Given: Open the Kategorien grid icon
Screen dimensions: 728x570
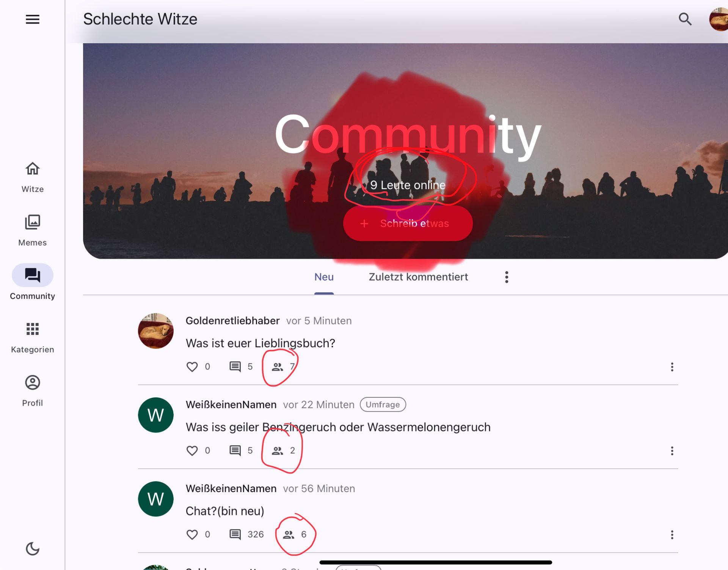Looking at the screenshot, I should (x=33, y=329).
